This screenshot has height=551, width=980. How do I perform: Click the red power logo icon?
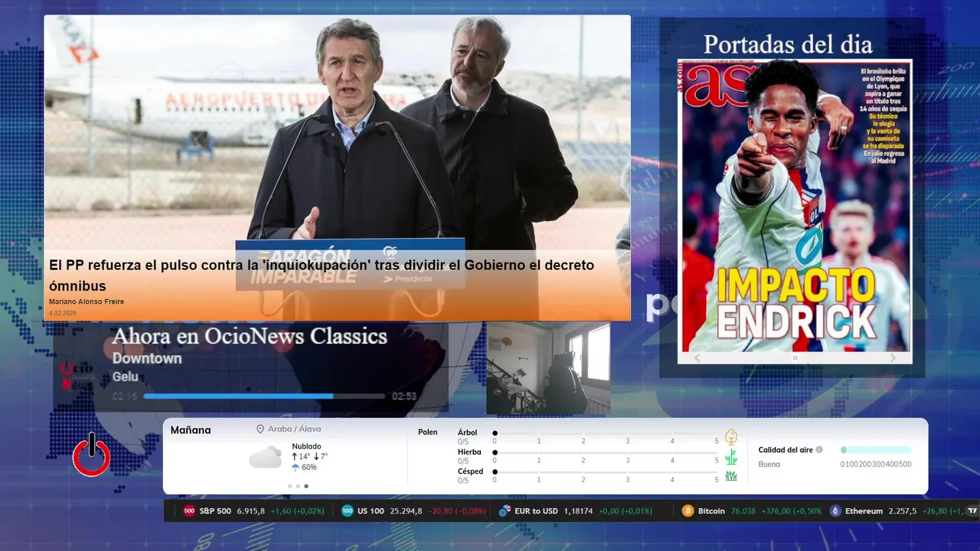(92, 455)
